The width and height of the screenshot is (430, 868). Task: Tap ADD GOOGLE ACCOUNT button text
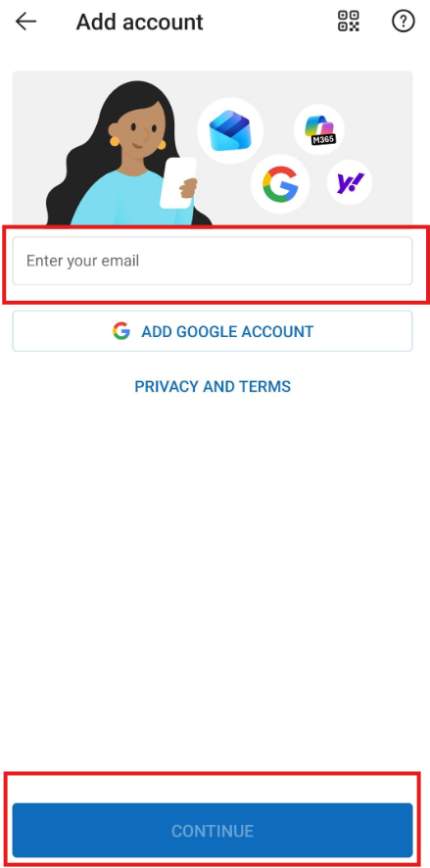(x=227, y=331)
